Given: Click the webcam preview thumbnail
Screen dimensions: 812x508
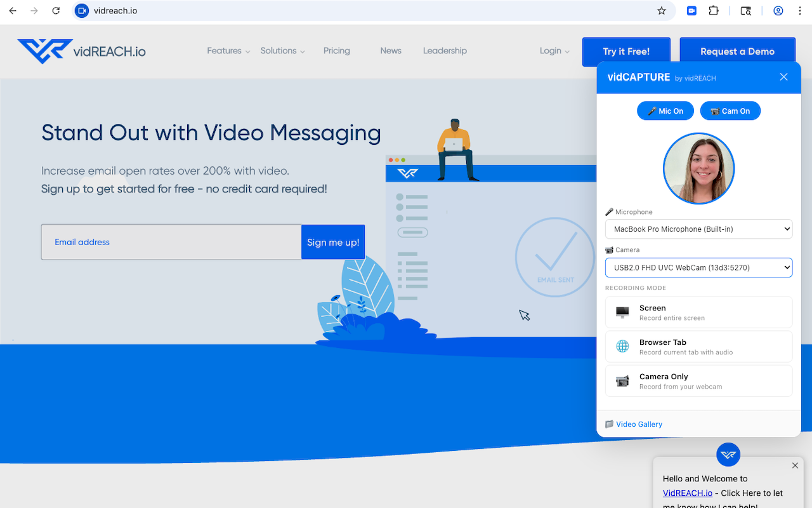Looking at the screenshot, I should [x=698, y=168].
